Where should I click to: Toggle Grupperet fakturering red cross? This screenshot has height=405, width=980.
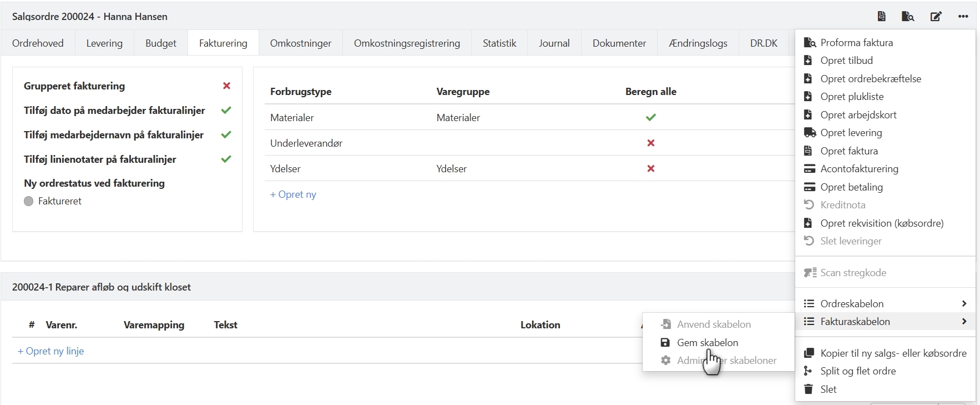(226, 86)
